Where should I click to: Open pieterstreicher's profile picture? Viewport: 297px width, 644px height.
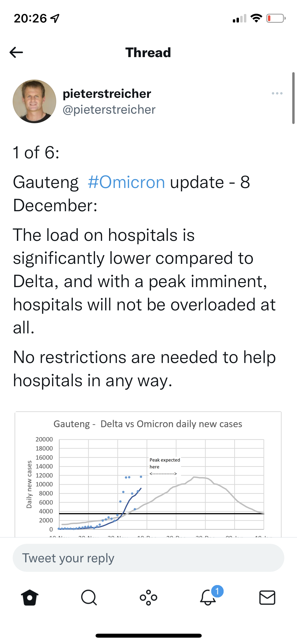click(x=34, y=101)
